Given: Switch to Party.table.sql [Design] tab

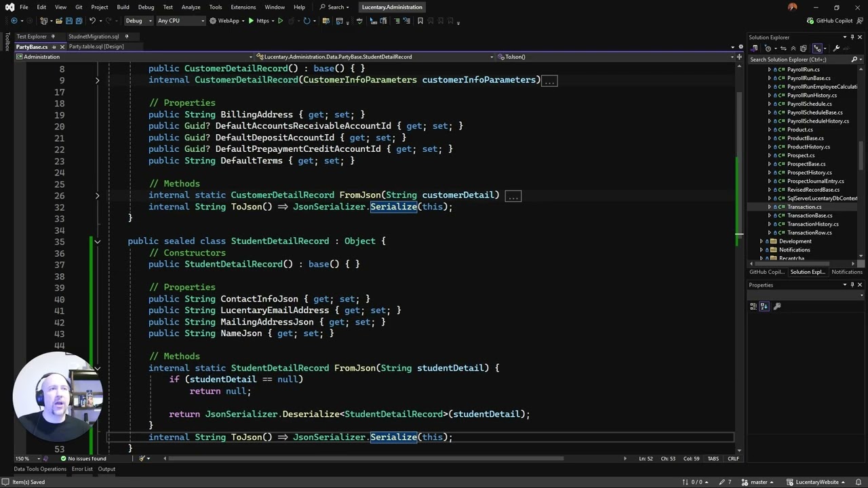Looking at the screenshot, I should [96, 47].
